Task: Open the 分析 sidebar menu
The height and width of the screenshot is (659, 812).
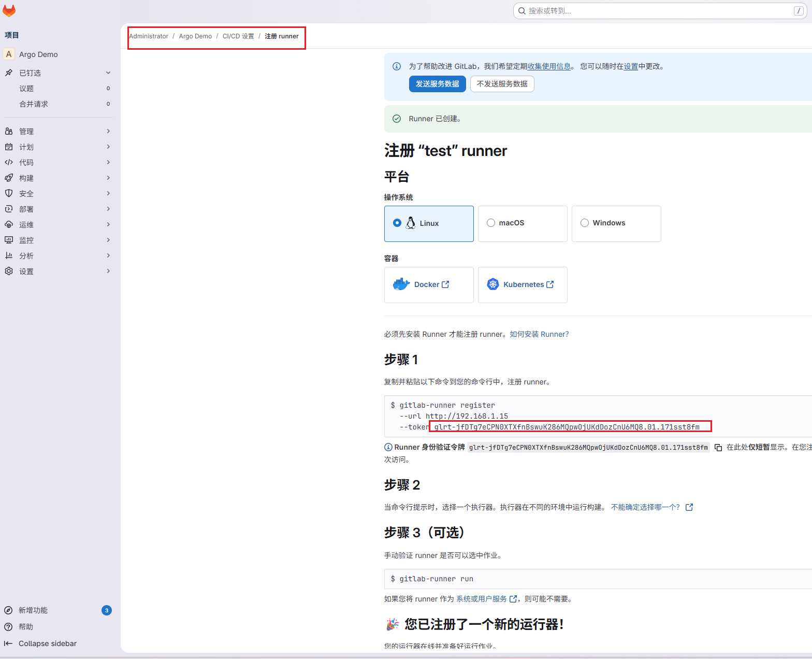Action: click(58, 255)
